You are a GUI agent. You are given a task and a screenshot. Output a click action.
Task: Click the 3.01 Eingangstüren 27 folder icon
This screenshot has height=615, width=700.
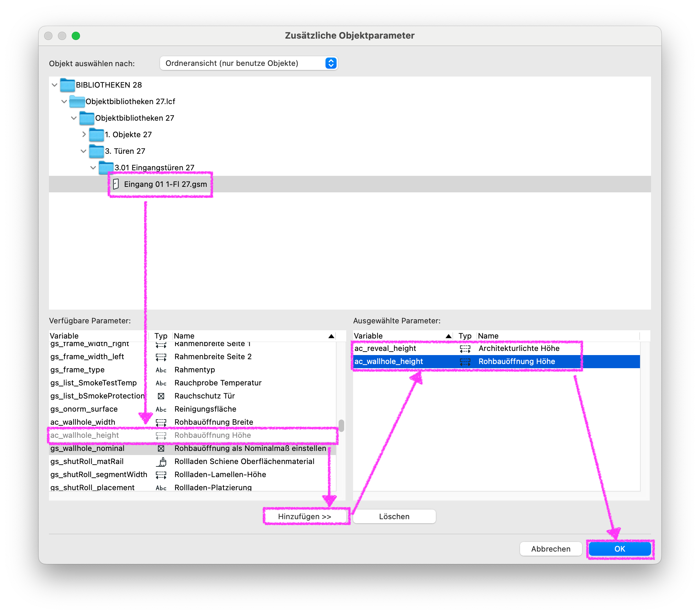(106, 168)
